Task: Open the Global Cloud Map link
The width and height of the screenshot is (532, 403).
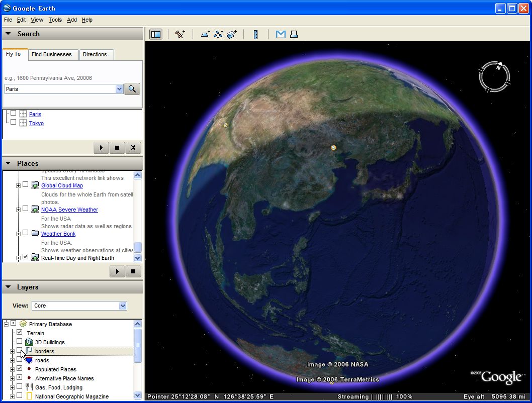Action: [62, 186]
